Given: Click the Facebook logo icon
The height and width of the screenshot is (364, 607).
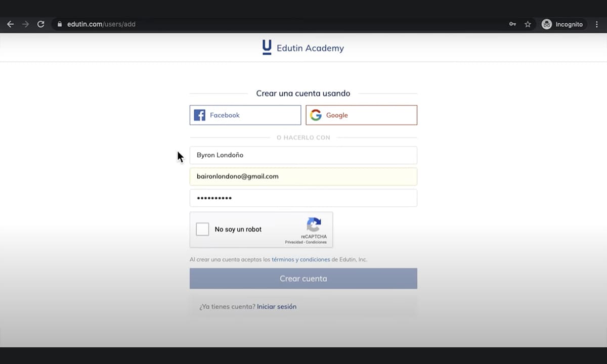Looking at the screenshot, I should (x=200, y=115).
